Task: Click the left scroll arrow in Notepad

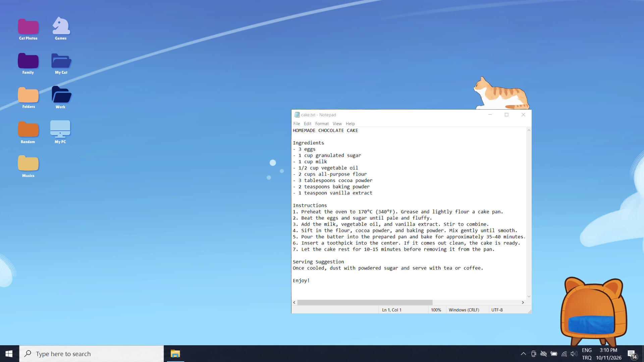Action: [294, 302]
